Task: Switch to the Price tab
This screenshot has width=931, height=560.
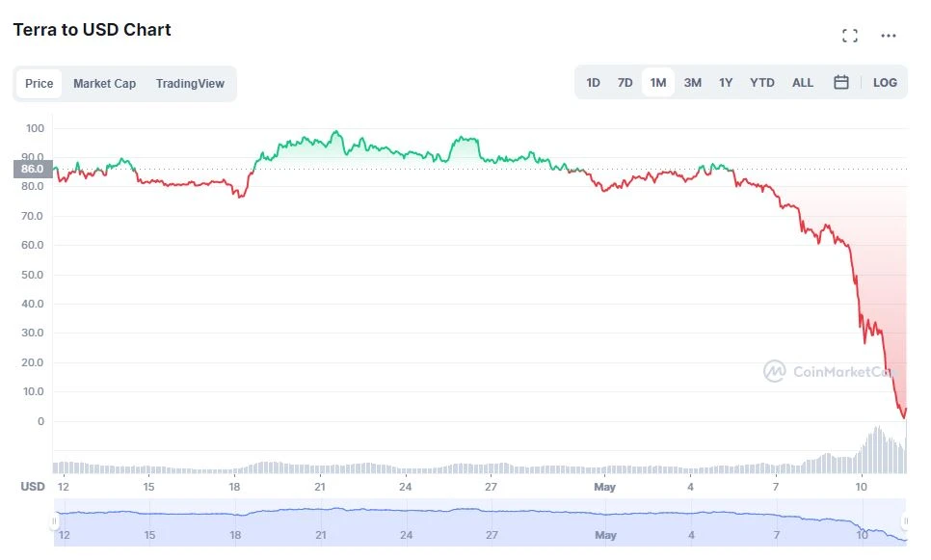Action: (40, 84)
